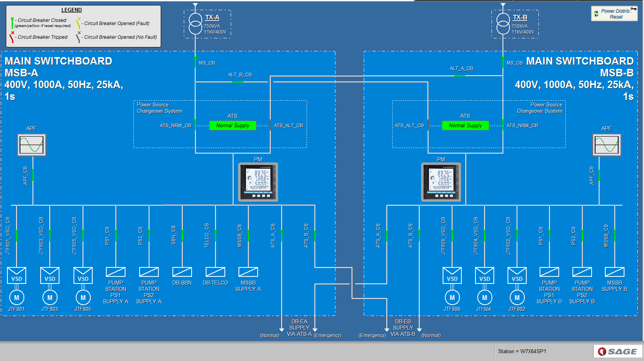Click Pump Station PS1 Supply B load symbol
This screenshot has width=644, height=361.
coord(549,272)
